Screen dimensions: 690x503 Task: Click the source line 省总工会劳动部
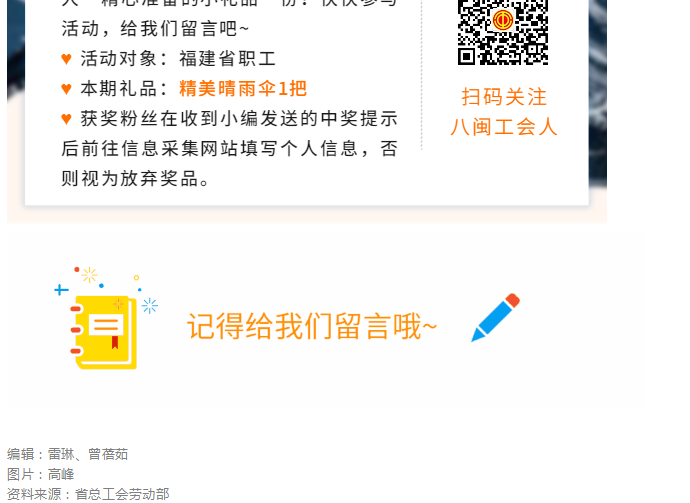[122, 494]
